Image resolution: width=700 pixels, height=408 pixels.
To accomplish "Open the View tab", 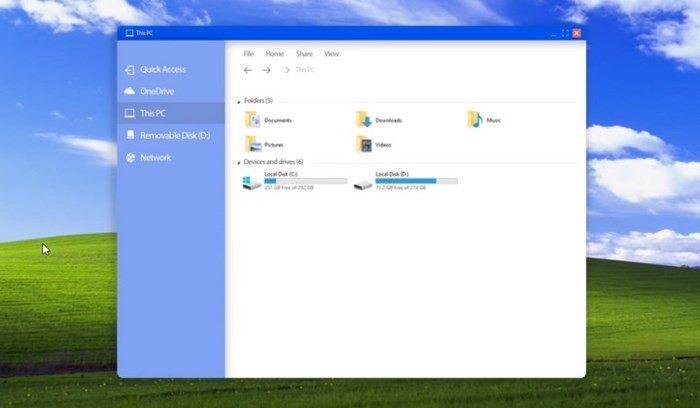I will coord(331,54).
